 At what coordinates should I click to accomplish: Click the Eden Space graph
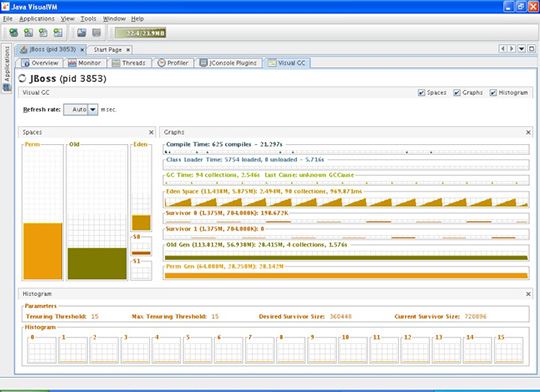(346, 202)
